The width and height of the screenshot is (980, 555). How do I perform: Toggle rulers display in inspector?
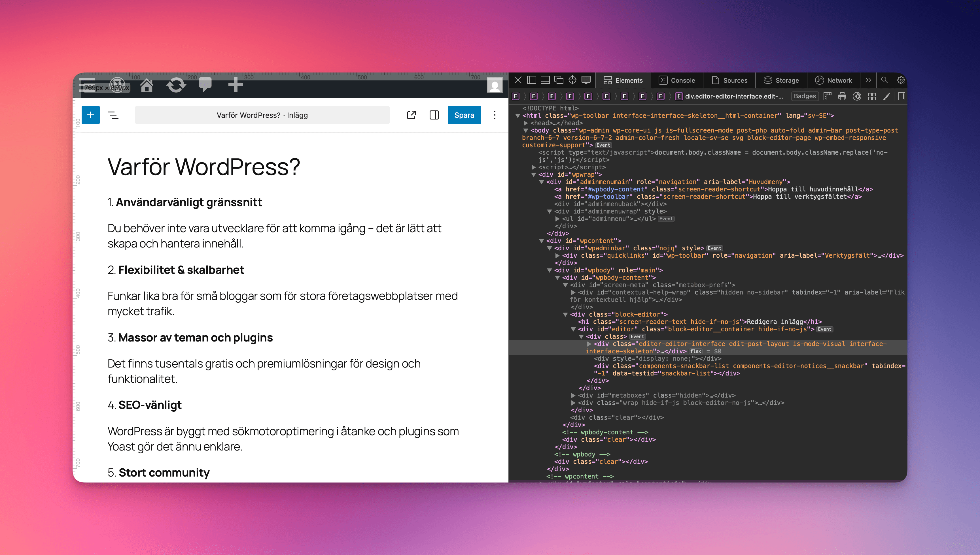pyautogui.click(x=827, y=96)
